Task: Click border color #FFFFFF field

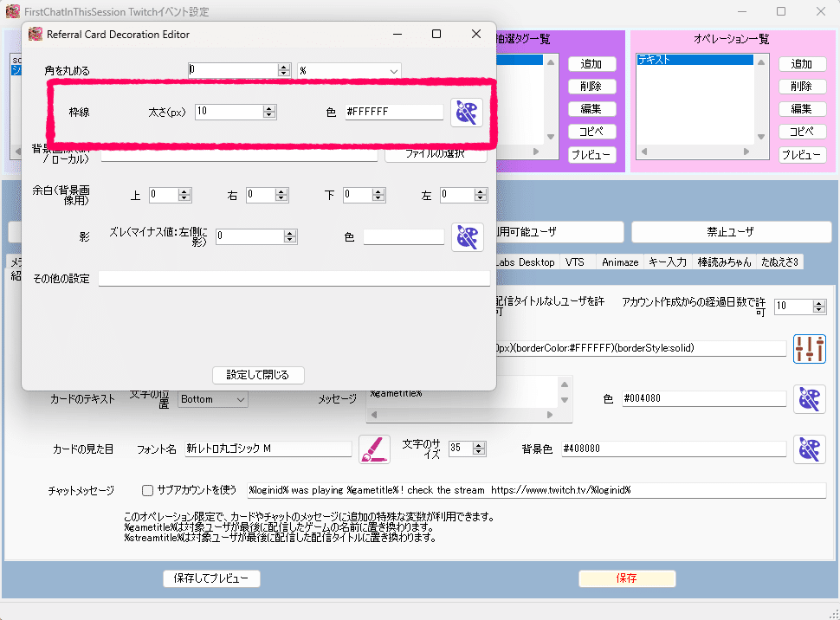Action: point(394,112)
